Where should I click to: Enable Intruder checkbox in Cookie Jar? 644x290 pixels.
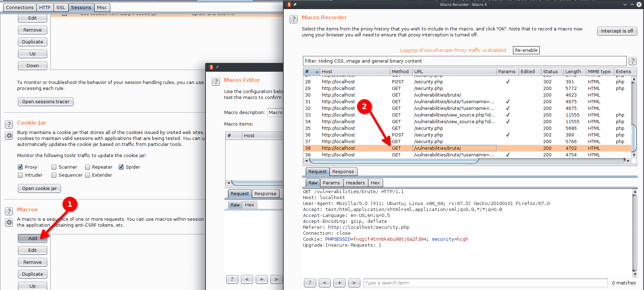click(x=20, y=175)
